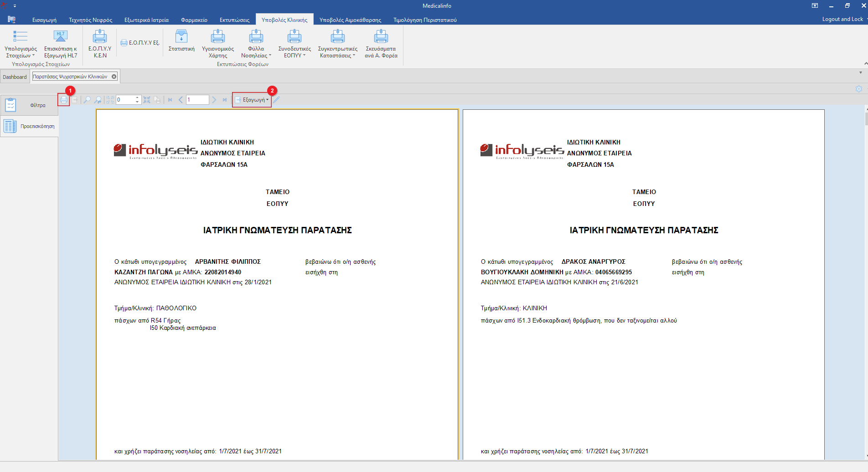868x472 pixels.
Task: Open the Dashboard tab
Action: pyautogui.click(x=15, y=77)
